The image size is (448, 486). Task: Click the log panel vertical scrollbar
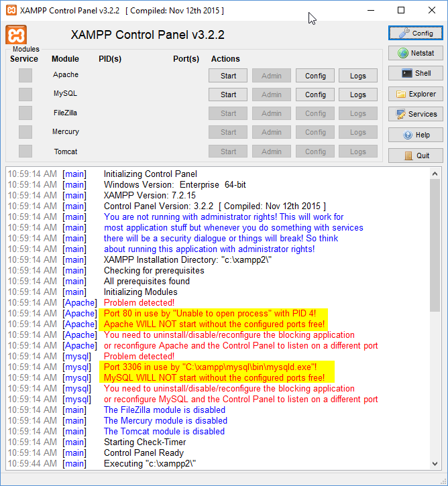pyautogui.click(x=435, y=268)
